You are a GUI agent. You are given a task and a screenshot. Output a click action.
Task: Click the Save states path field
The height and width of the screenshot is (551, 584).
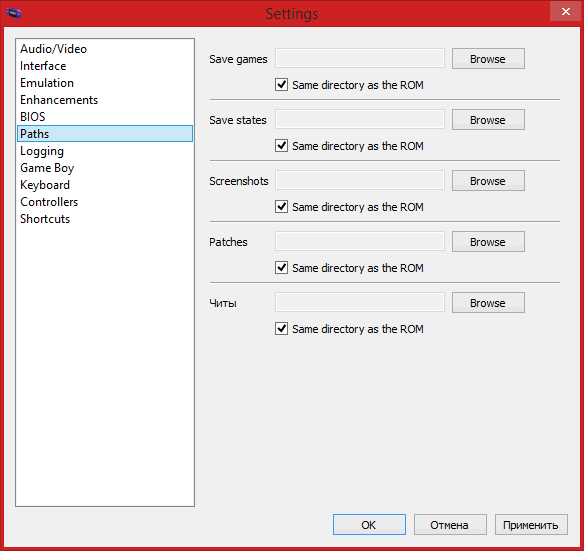[x=360, y=120]
